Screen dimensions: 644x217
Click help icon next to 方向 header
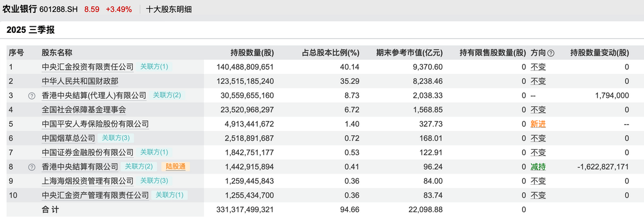551,53
